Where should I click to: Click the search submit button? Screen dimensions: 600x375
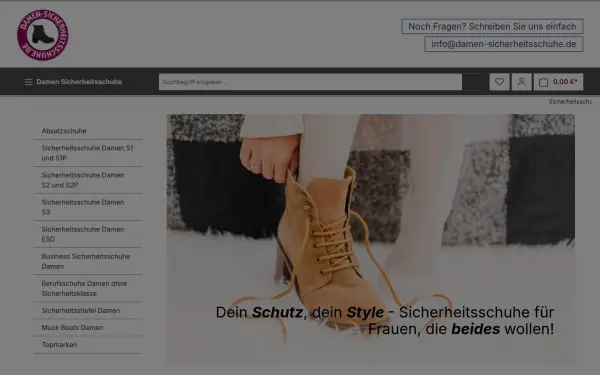(x=471, y=82)
